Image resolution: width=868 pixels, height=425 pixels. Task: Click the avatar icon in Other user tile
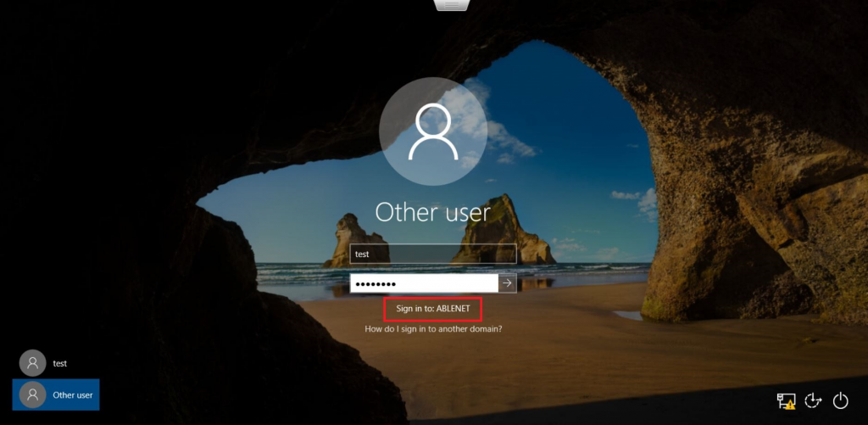[32, 394]
